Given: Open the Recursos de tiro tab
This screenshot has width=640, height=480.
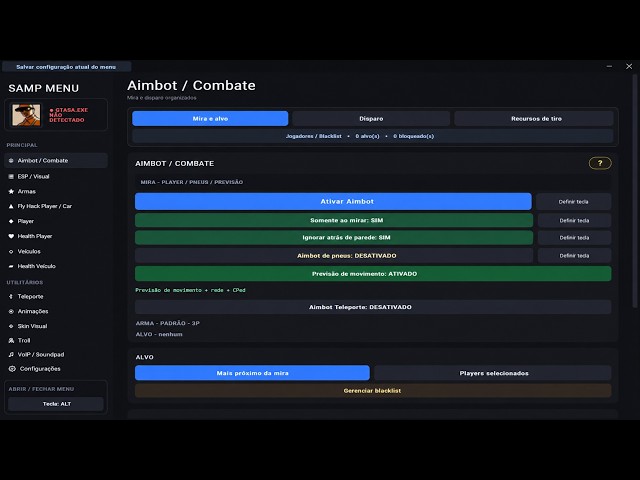Looking at the screenshot, I should pyautogui.click(x=534, y=118).
